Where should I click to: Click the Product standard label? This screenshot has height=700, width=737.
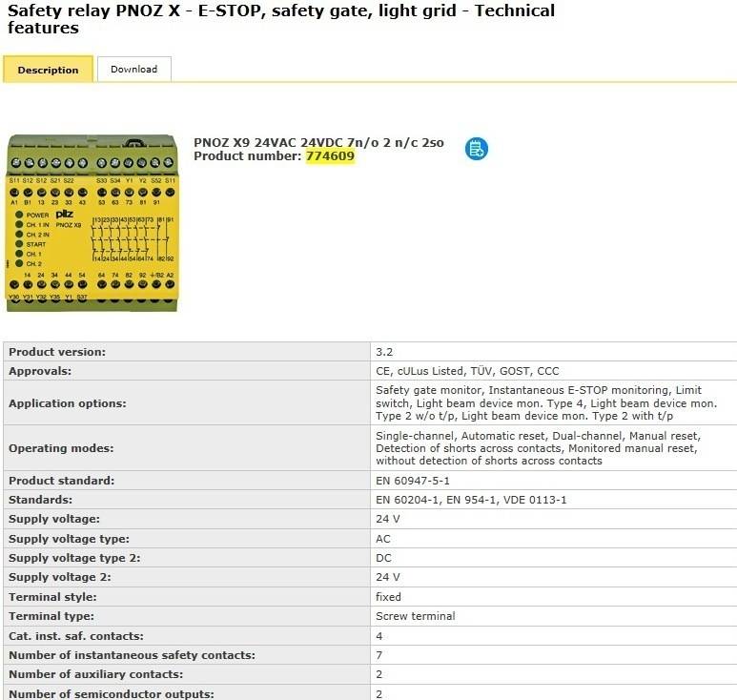coord(62,481)
